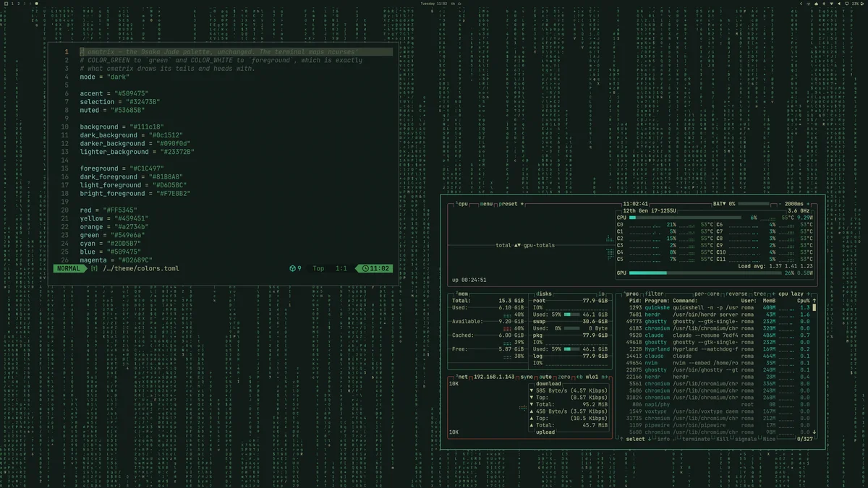Open the BAT battery selector arrow

[724, 204]
